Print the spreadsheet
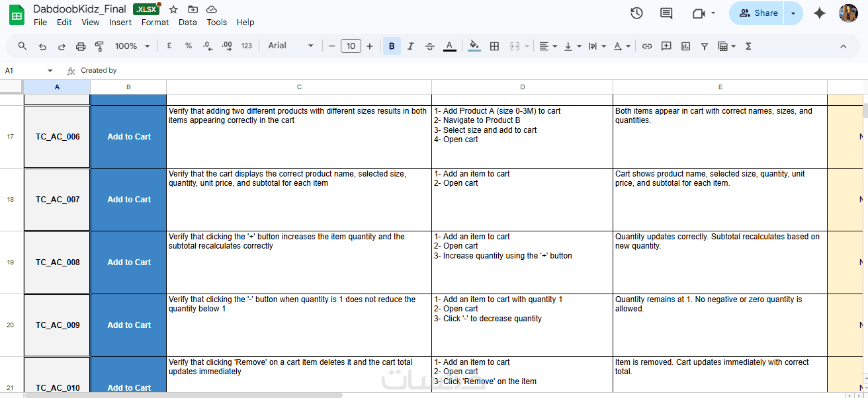Screen dimensions: 868x398 click(81, 46)
